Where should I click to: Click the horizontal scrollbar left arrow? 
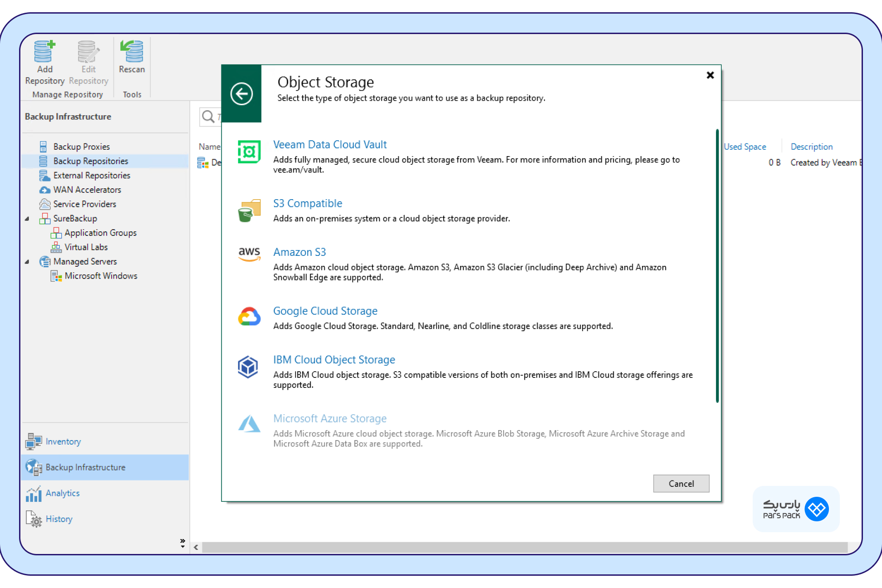[196, 548]
